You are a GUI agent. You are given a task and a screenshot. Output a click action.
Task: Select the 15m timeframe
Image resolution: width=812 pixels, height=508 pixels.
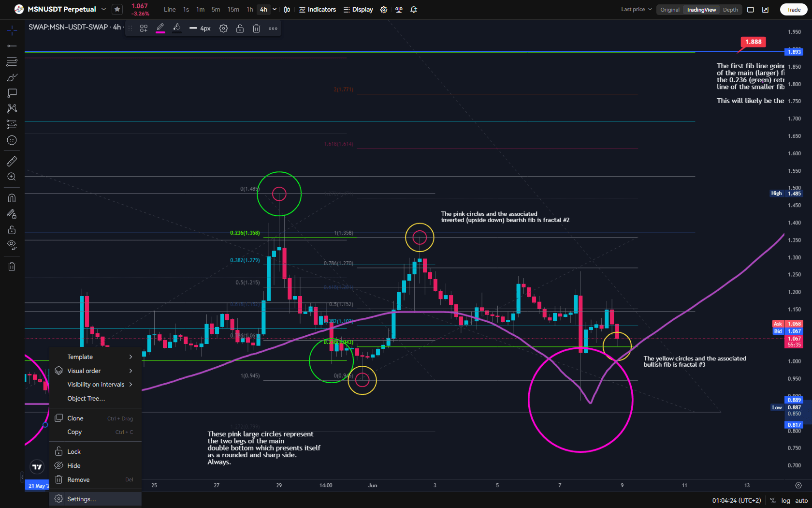pos(233,9)
